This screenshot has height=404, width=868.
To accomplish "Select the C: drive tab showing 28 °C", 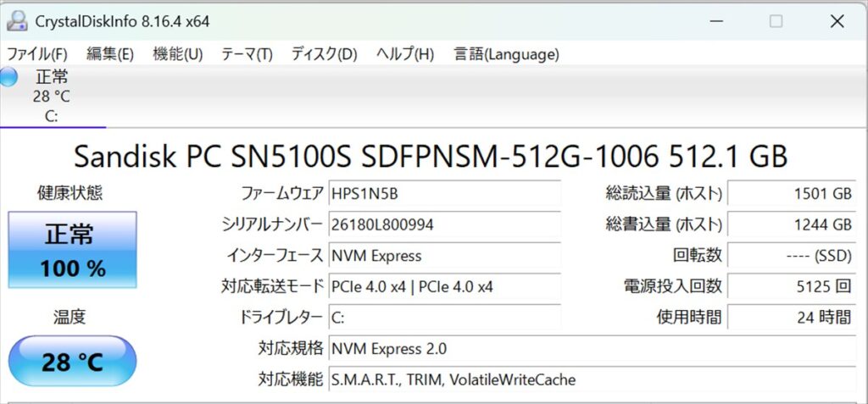I will pyautogui.click(x=52, y=96).
